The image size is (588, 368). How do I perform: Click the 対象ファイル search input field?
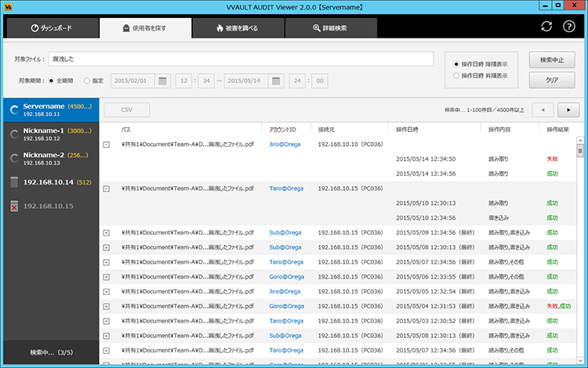(x=240, y=59)
